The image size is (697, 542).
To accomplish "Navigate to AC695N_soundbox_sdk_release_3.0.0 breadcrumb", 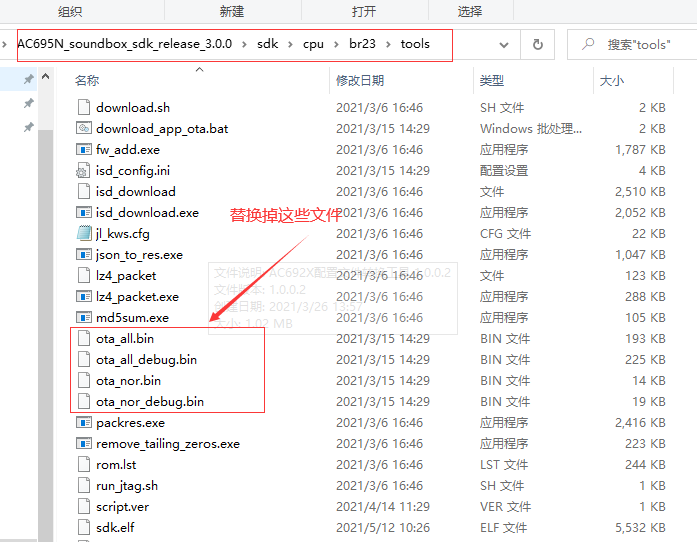I will 125,44.
